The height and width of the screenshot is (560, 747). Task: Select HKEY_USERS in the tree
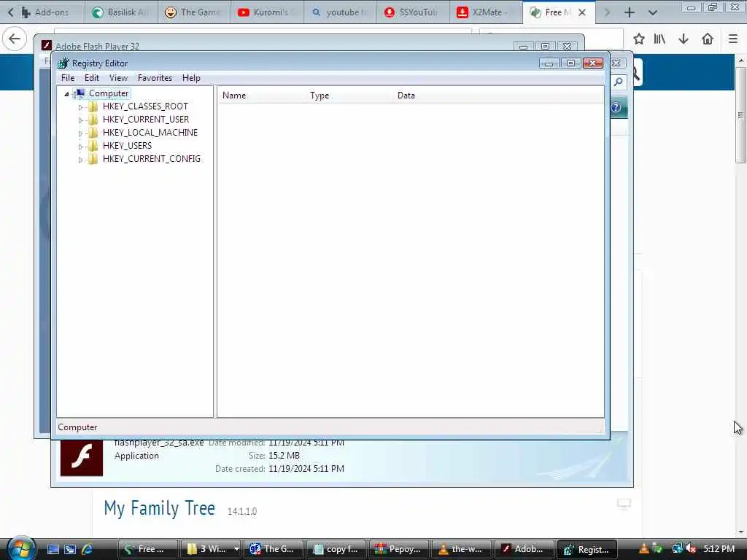coord(127,146)
